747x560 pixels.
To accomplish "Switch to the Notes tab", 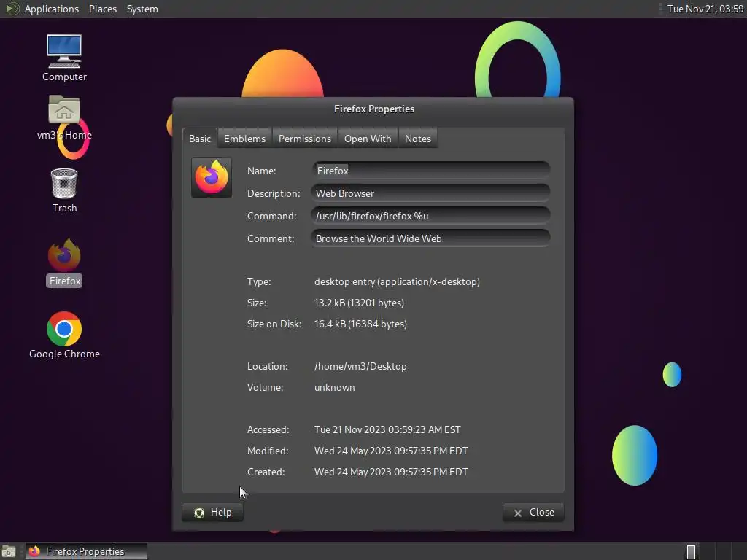I will point(418,139).
